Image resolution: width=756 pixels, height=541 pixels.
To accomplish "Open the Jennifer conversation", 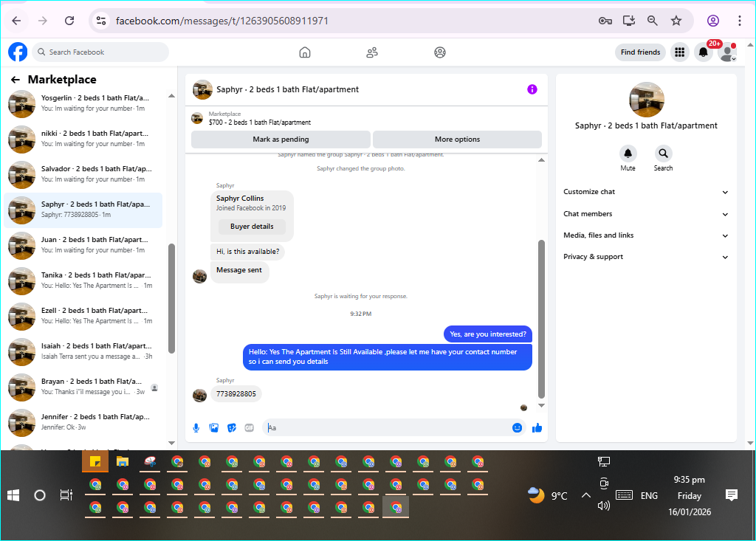I will coord(83,422).
